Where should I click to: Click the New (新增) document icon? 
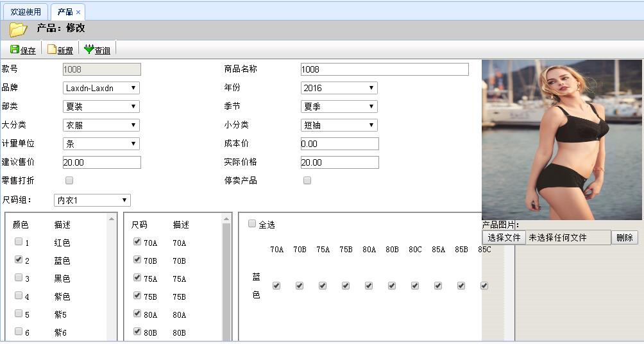pyautogui.click(x=52, y=49)
